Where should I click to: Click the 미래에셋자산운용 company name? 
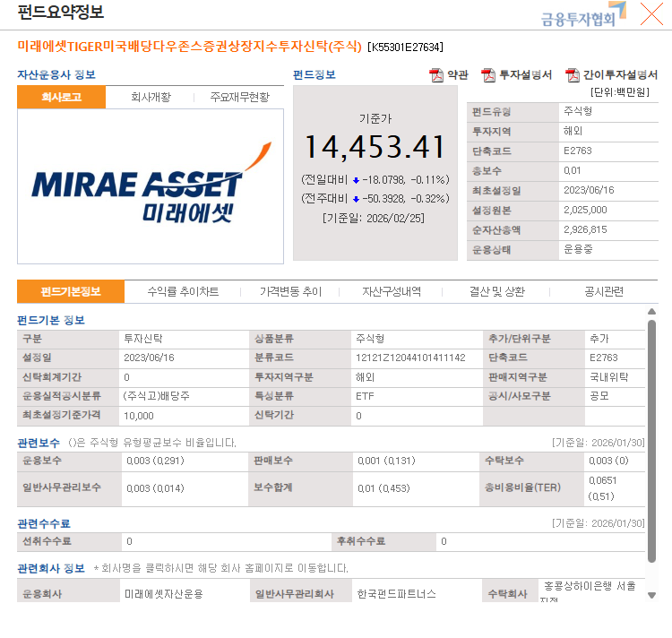point(164,594)
